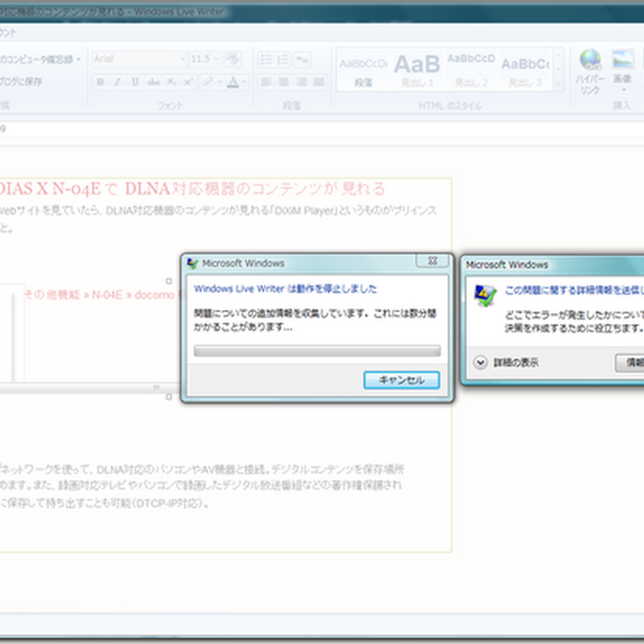Justify paragraph text

point(319,82)
